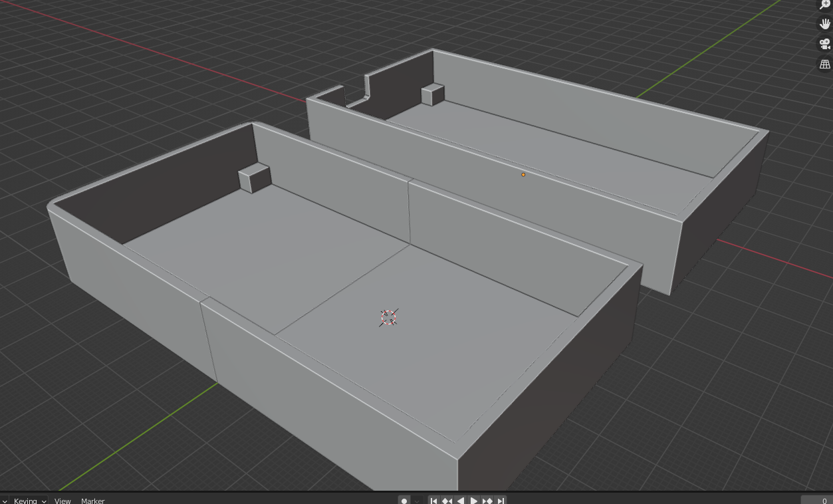Select the small cube in rear box
The width and height of the screenshot is (833, 504).
point(433,94)
